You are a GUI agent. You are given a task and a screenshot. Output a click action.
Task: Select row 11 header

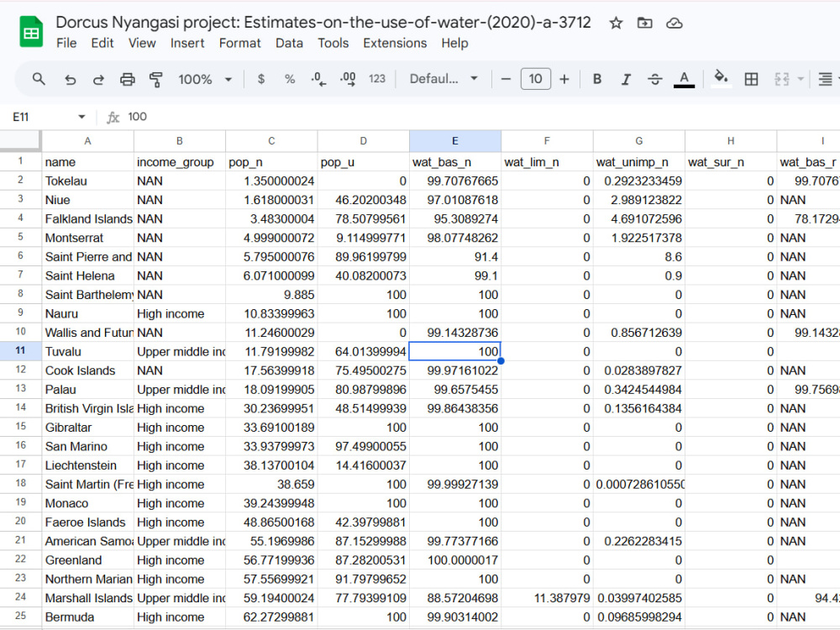(20, 351)
